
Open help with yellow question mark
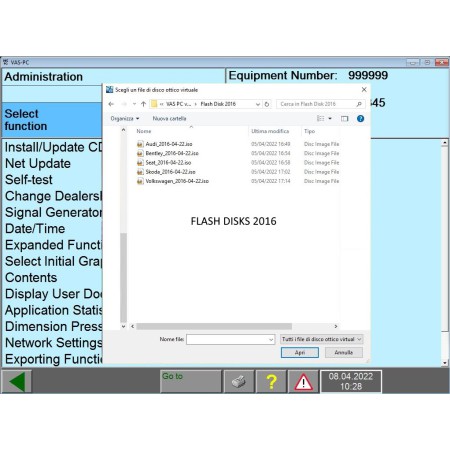271,381
